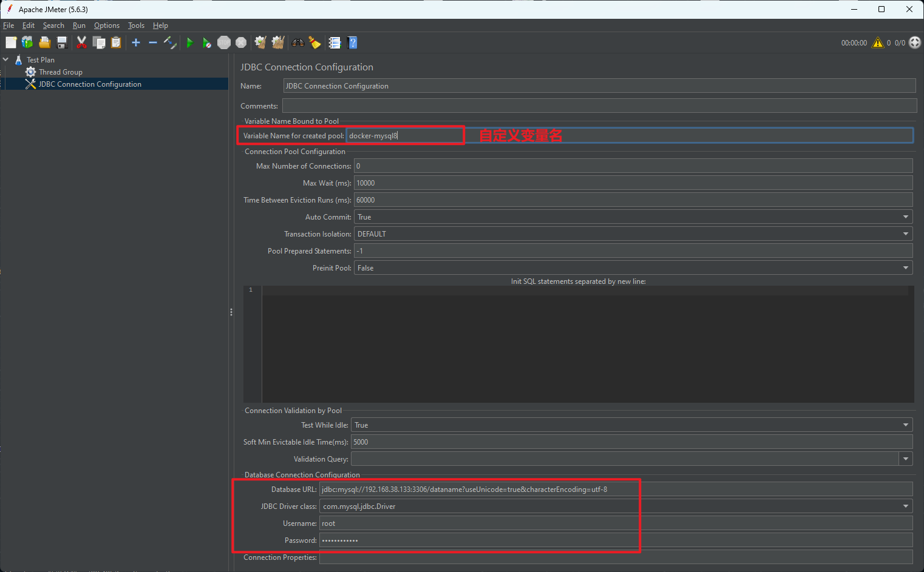This screenshot has height=572, width=924.
Task: Start the test with green arrow
Action: [x=190, y=42]
